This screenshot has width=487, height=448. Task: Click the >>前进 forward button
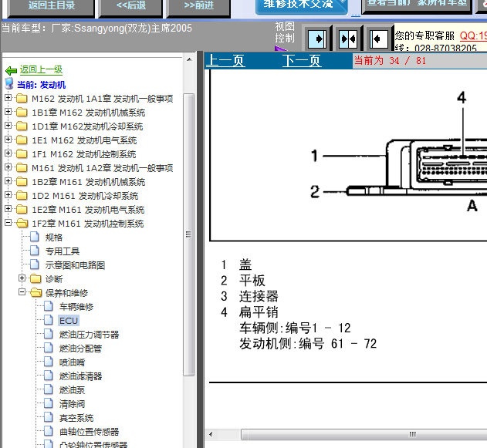198,7
